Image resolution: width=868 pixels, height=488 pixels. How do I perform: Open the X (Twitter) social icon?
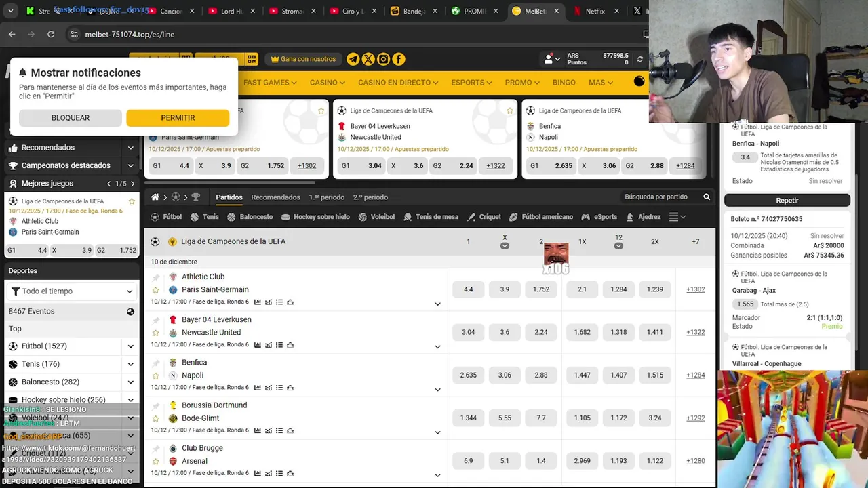pos(368,59)
